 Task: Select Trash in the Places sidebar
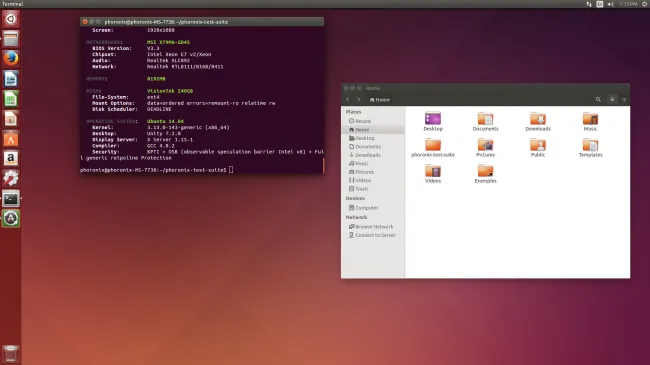pos(373,189)
